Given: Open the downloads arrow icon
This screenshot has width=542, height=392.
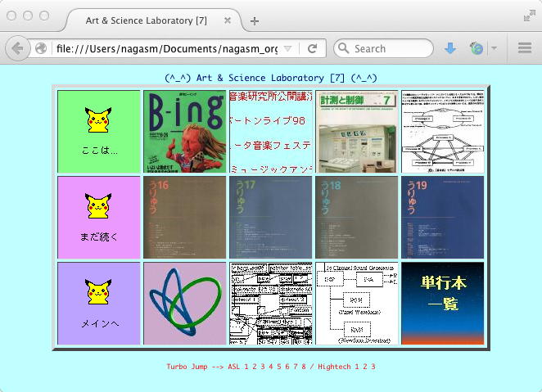Looking at the screenshot, I should coord(449,48).
